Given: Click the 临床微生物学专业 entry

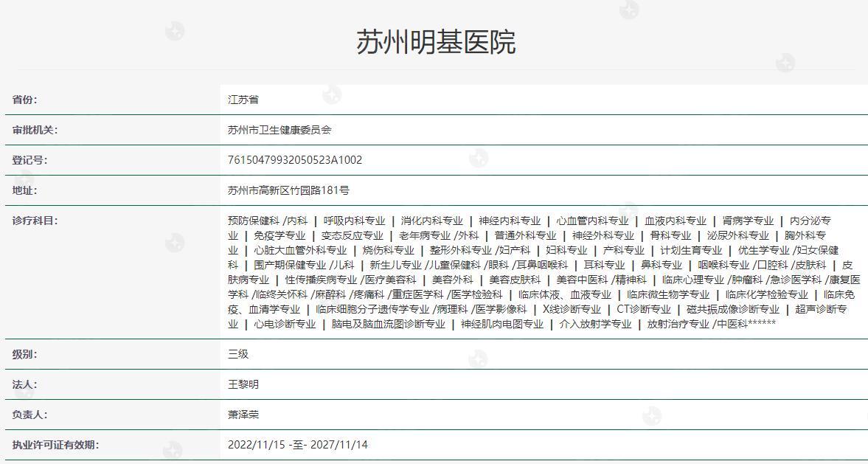Looking at the screenshot, I should (668, 294).
